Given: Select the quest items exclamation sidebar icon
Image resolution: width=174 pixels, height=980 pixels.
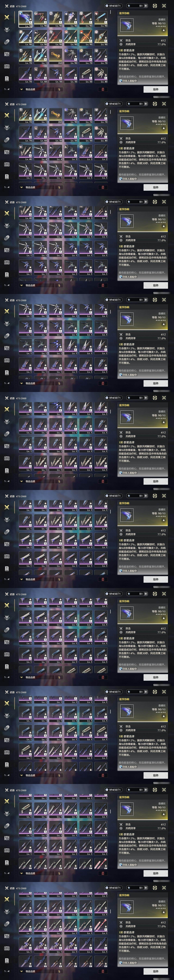Looking at the screenshot, I should pyautogui.click(x=7, y=78).
